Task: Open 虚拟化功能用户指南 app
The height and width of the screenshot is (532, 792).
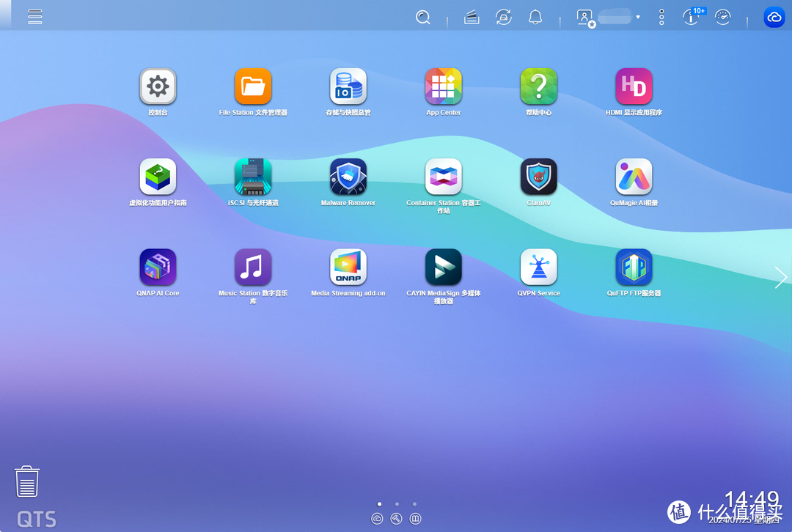Action: tap(158, 177)
